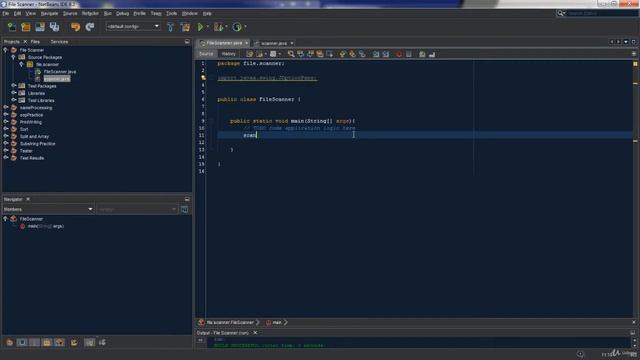Click the main breadcrumb below editor
Image resolution: width=640 pixels, height=360 pixels.
coord(277,322)
